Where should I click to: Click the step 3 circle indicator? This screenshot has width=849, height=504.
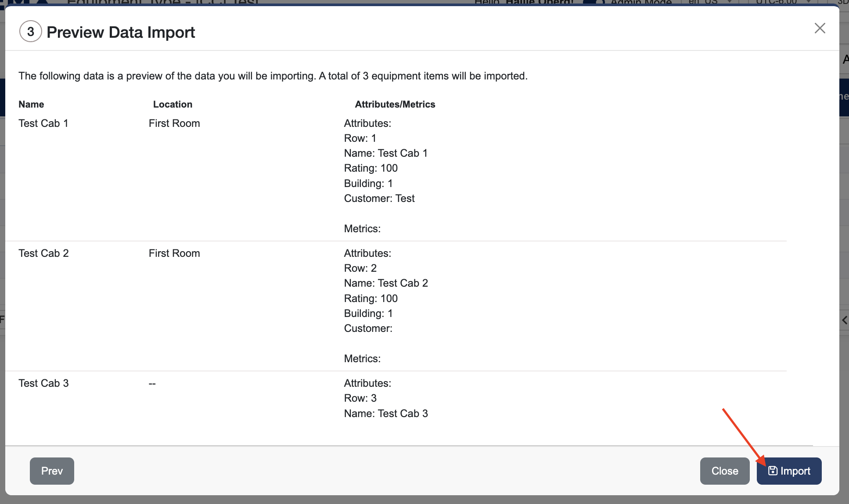(x=30, y=32)
